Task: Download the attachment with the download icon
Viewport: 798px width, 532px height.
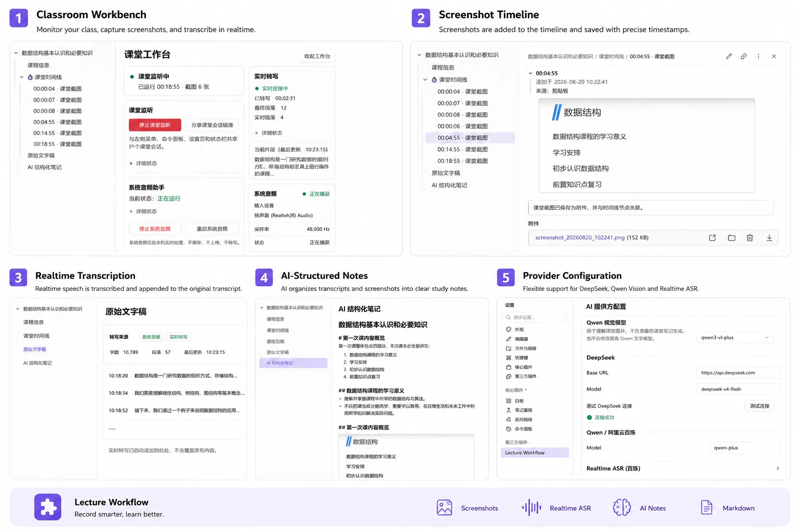Action: tap(769, 237)
